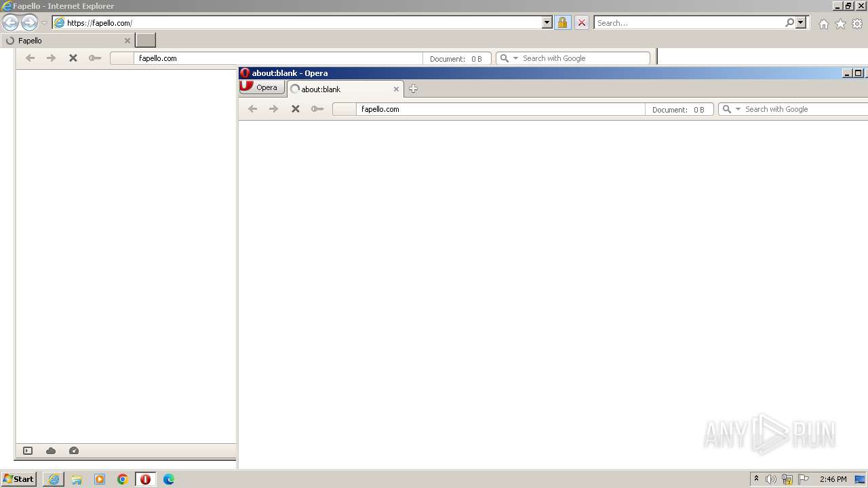Click the IE search magnifier icon
Screen dimensions: 868x488
click(x=789, y=22)
